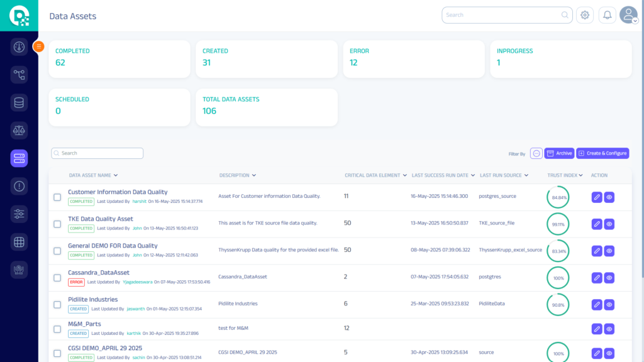
Task: Open notifications bell in header
Action: click(607, 15)
